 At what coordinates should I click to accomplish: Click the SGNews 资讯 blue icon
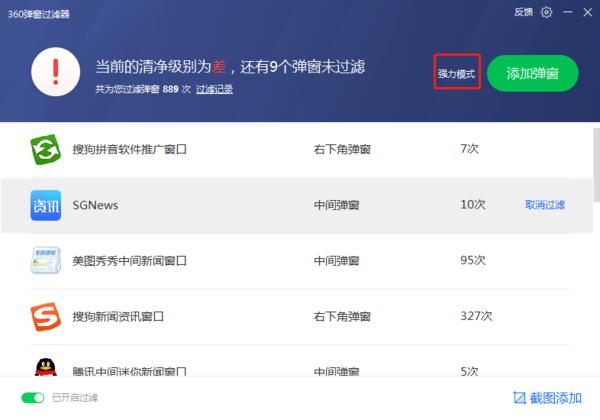(x=46, y=205)
